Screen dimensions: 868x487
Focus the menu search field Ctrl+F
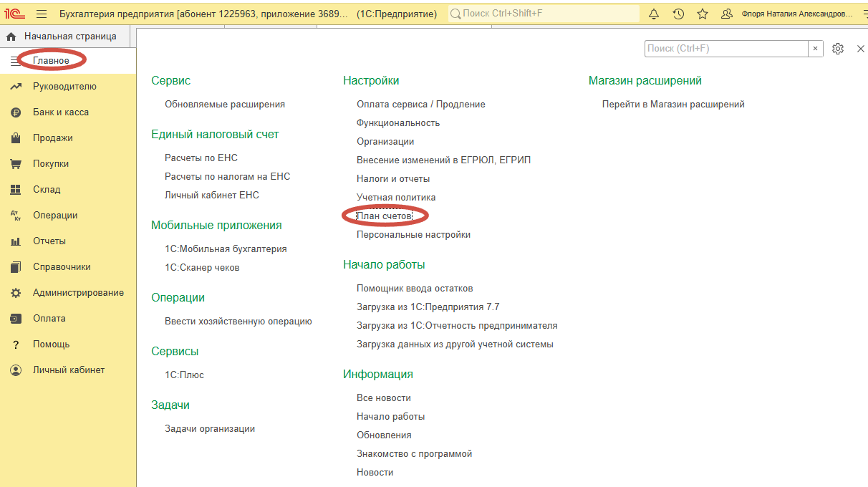[725, 49]
